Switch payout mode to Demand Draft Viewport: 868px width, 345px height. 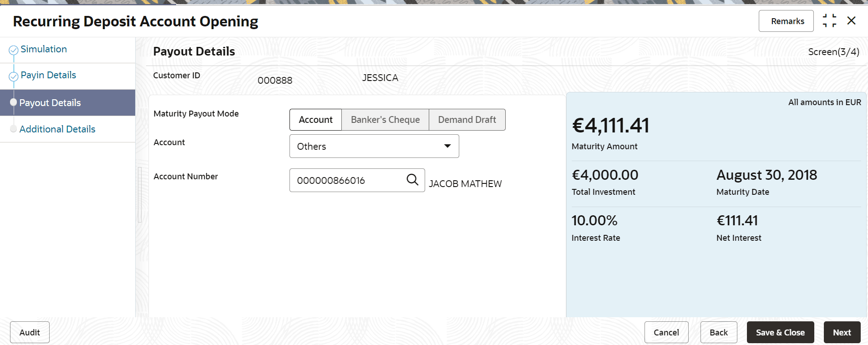click(x=467, y=120)
